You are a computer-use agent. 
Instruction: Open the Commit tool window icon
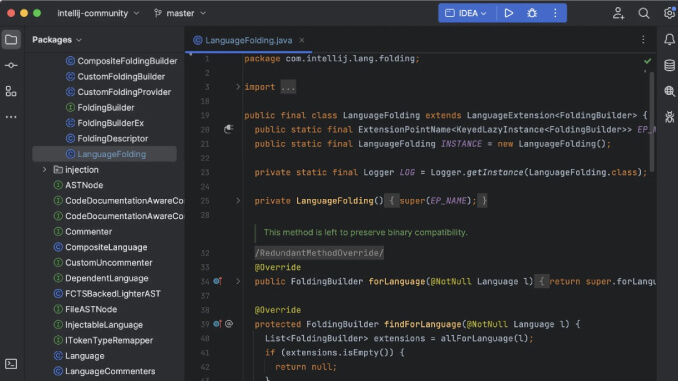point(11,65)
